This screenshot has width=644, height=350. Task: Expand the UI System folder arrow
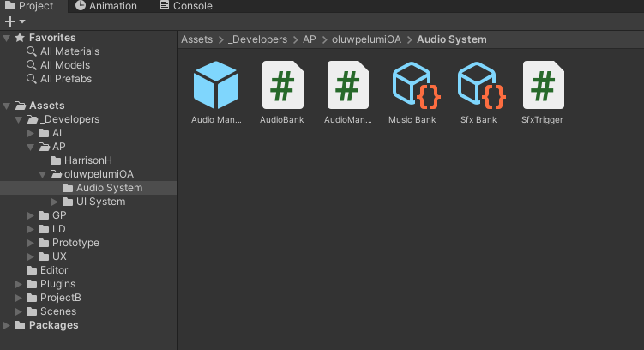click(x=56, y=202)
